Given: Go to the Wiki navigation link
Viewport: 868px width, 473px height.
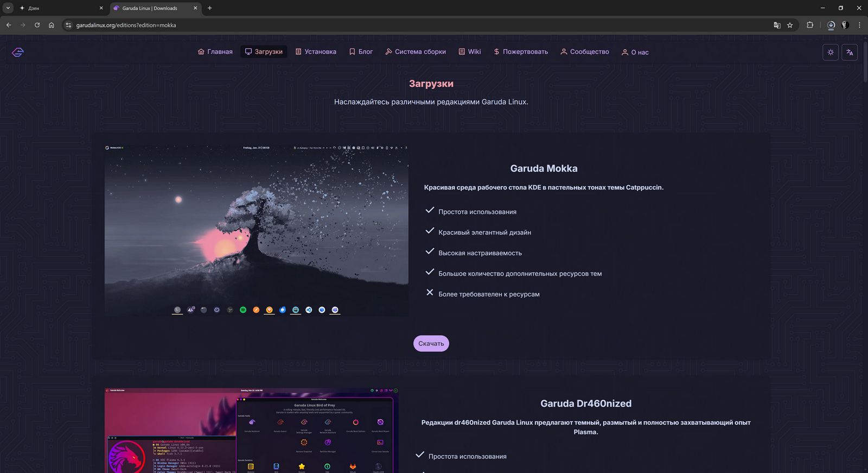Looking at the screenshot, I should pyautogui.click(x=470, y=52).
